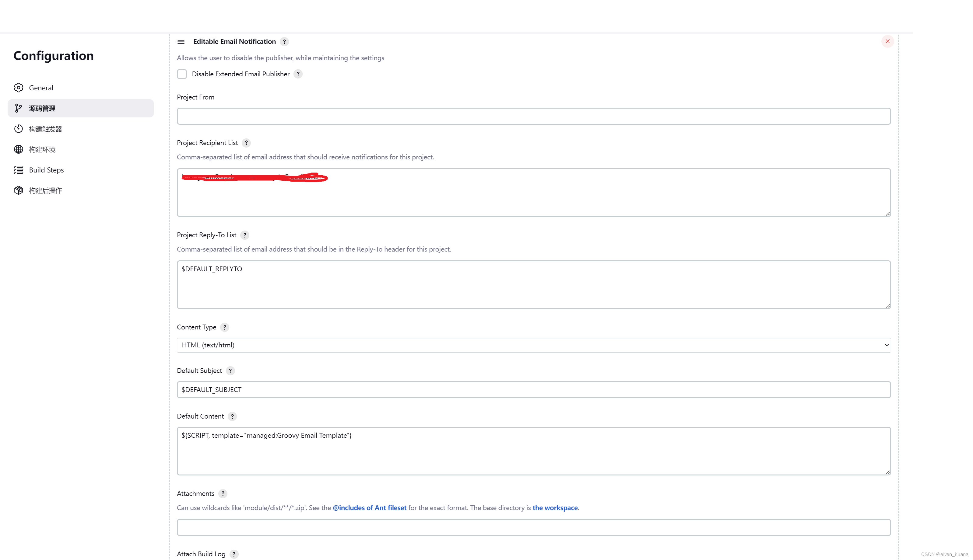Viewport: 973px width, 560px height.
Task: Click the drag handle beside Editable Email Notification
Action: [x=181, y=42]
